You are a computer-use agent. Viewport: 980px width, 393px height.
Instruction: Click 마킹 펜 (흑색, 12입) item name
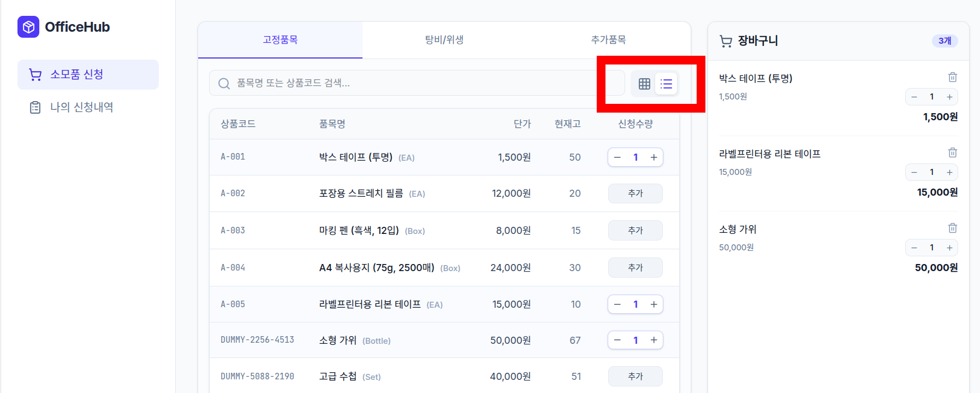(x=359, y=231)
